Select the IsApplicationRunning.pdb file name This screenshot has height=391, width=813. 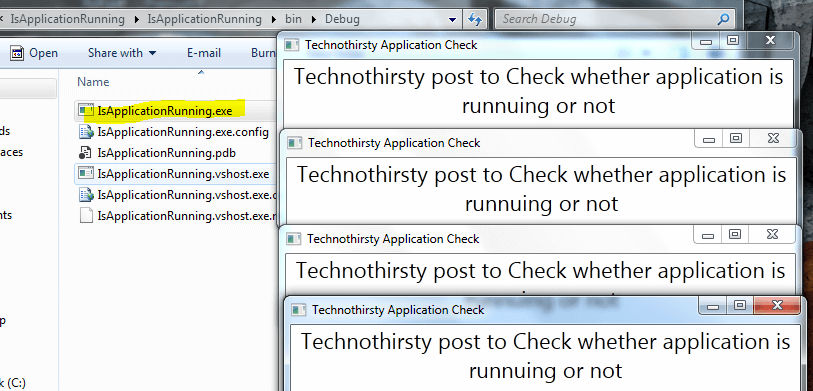(167, 153)
